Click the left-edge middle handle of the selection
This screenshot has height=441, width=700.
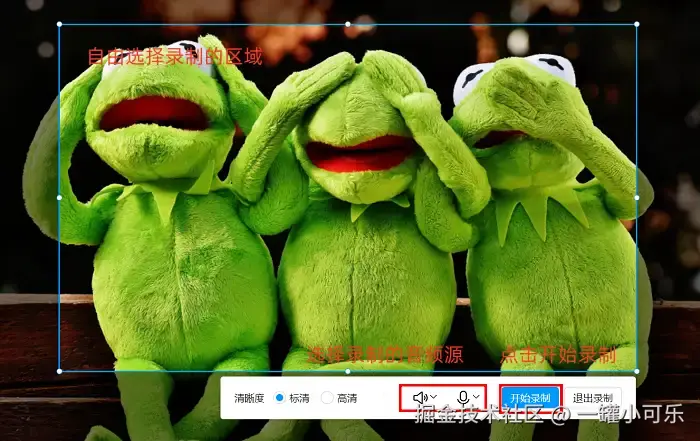pyautogui.click(x=59, y=197)
